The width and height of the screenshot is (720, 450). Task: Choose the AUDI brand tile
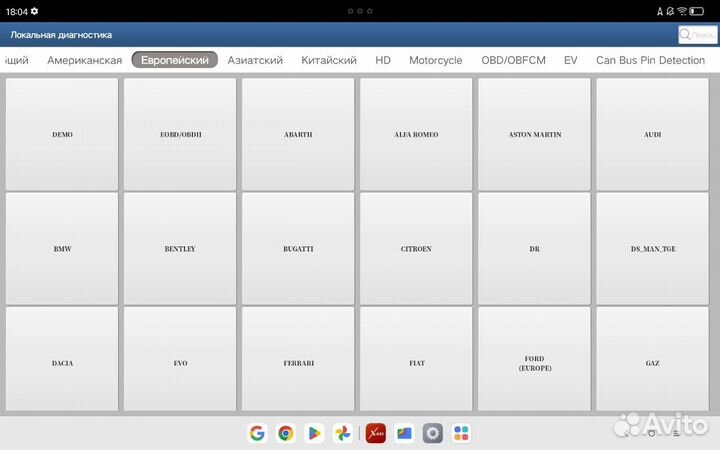pos(652,134)
